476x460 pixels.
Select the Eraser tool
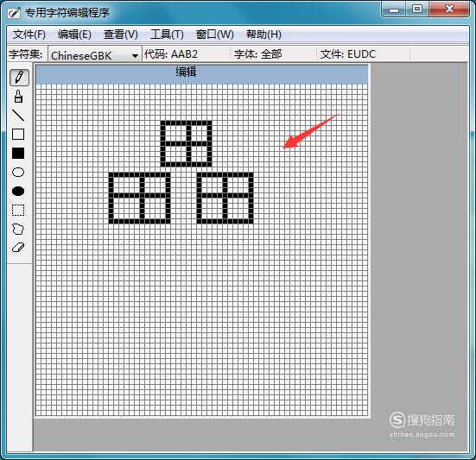18,248
